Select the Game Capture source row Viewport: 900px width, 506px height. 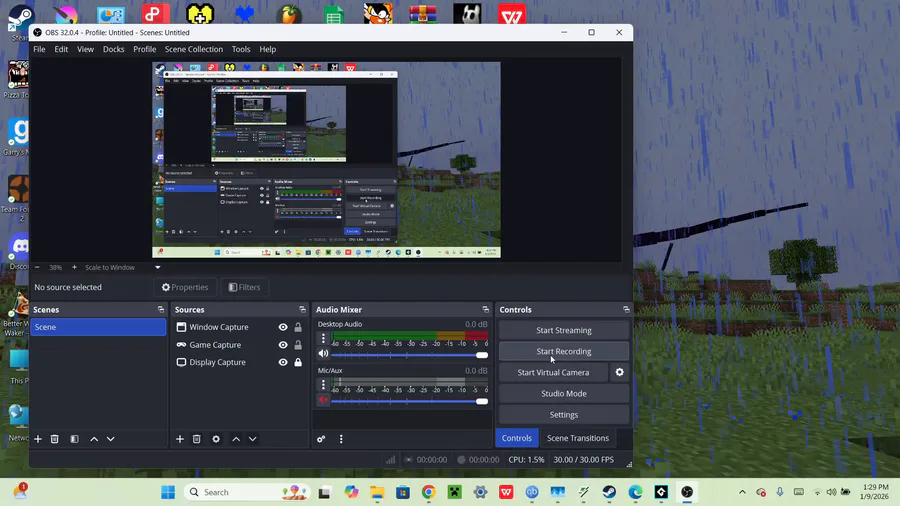(x=239, y=345)
